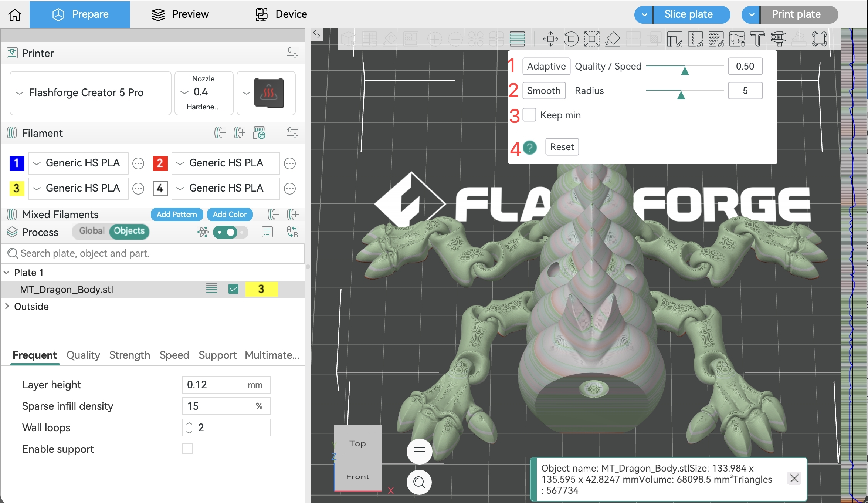The height and width of the screenshot is (503, 868).
Task: Open more options for filament 3
Action: tap(138, 189)
